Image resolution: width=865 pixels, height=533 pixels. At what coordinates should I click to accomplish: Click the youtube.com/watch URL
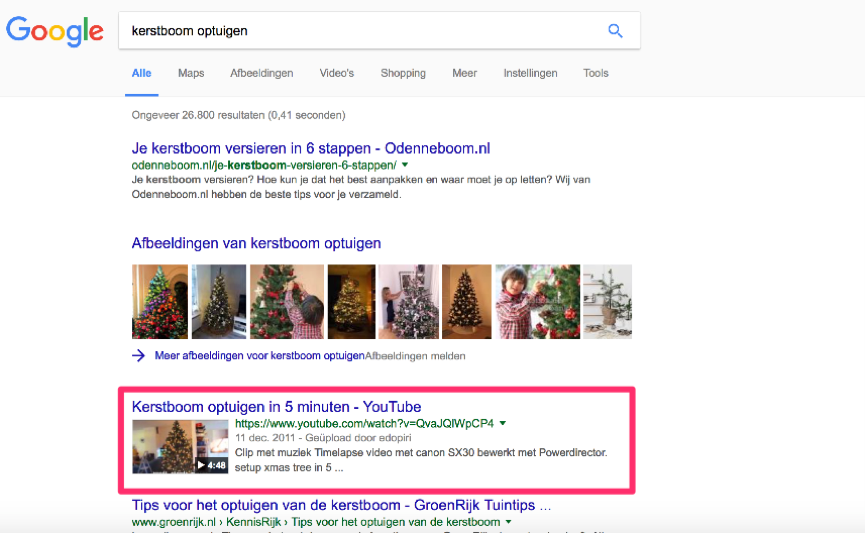364,424
